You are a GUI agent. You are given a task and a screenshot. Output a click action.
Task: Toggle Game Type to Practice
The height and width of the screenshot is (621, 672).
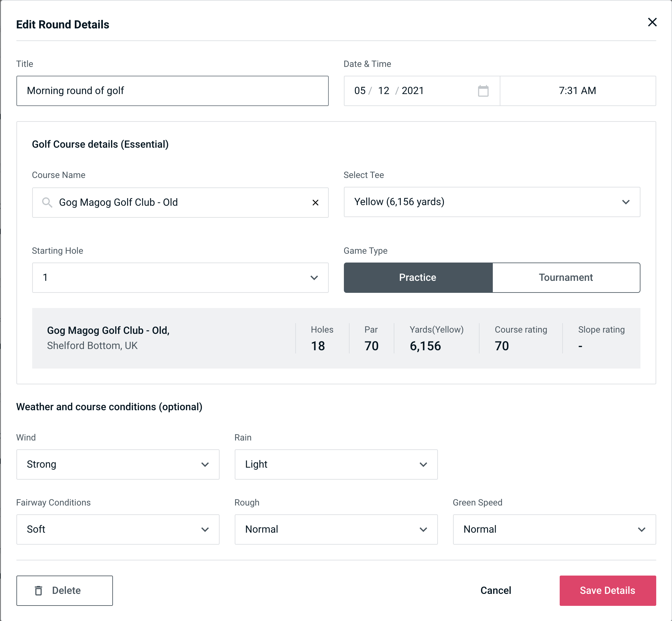tap(417, 277)
